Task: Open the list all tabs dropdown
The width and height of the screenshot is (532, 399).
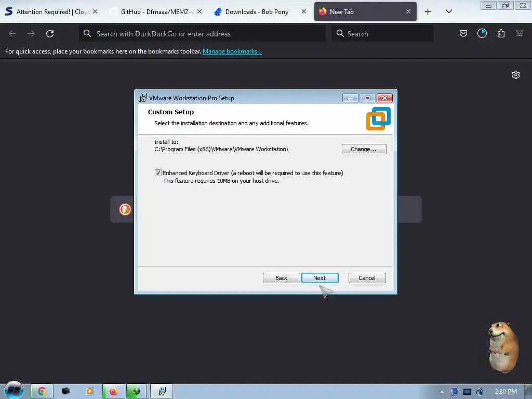Action: 448,11
